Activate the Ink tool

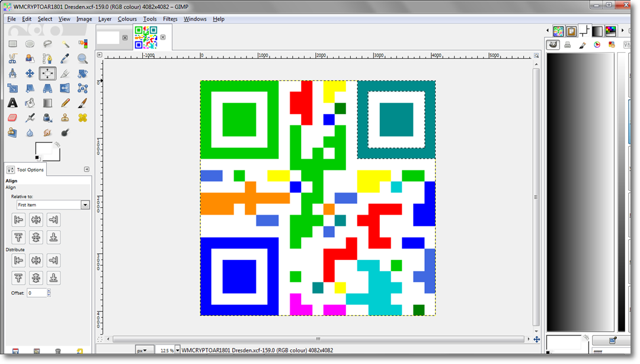pos(47,118)
